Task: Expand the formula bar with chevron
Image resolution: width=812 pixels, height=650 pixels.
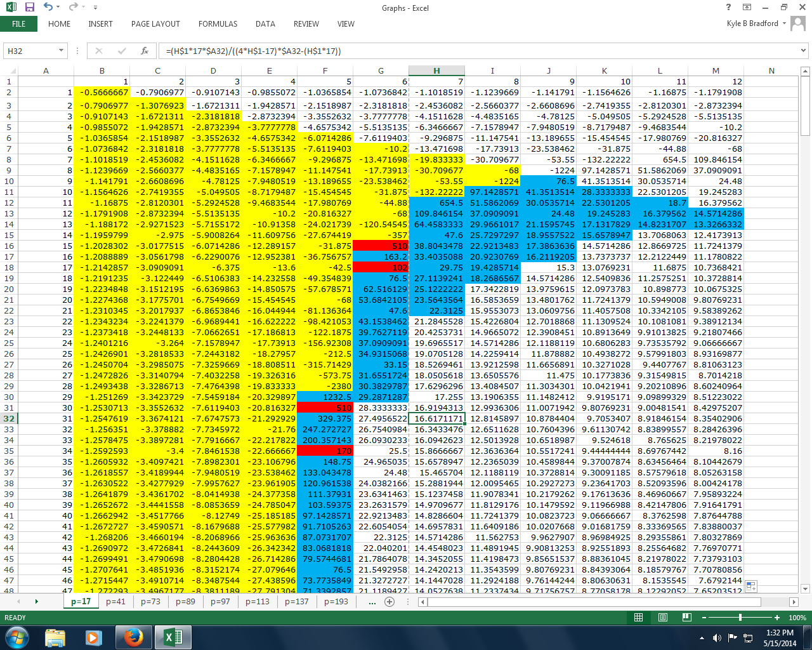Action: pyautogui.click(x=803, y=51)
